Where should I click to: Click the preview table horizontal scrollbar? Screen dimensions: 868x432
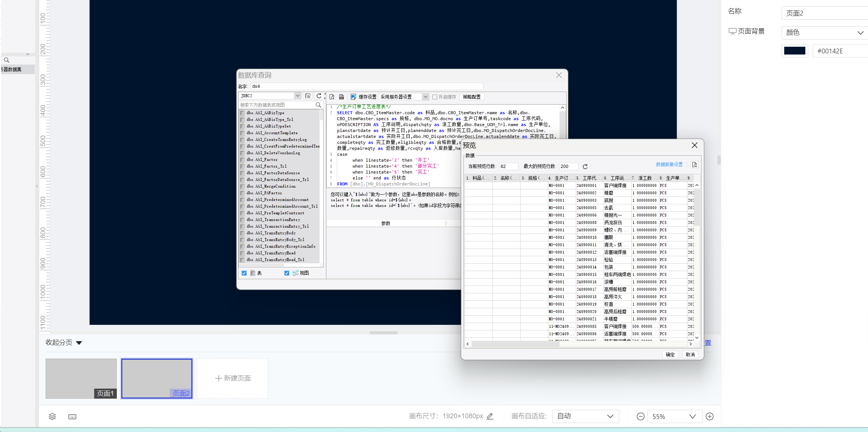[515, 344]
